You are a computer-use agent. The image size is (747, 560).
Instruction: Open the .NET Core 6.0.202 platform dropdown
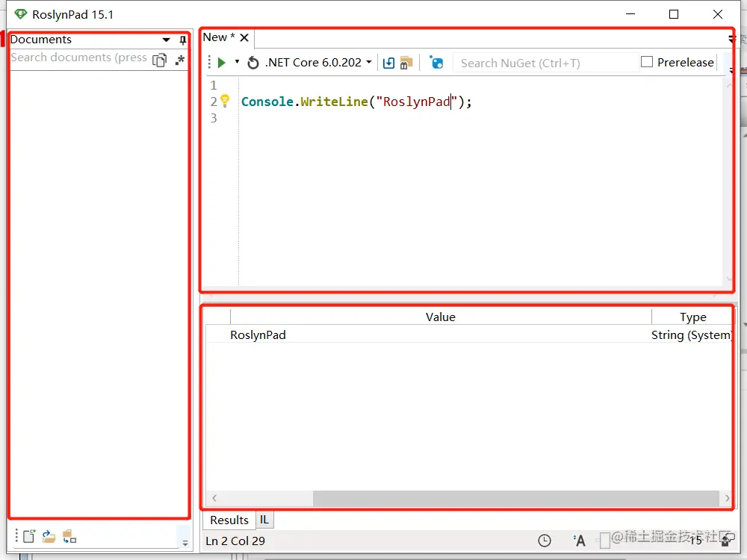pos(318,63)
